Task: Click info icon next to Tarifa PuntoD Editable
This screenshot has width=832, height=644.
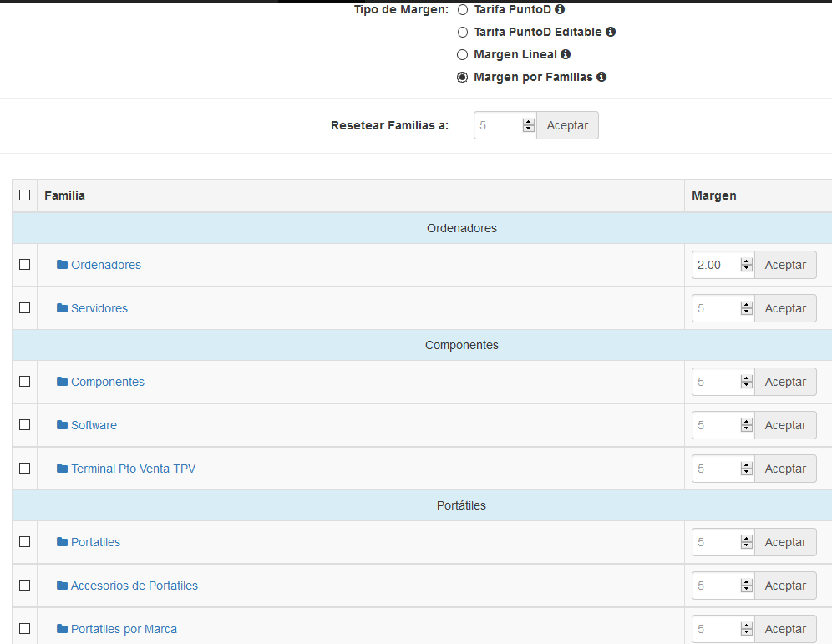Action: click(611, 32)
